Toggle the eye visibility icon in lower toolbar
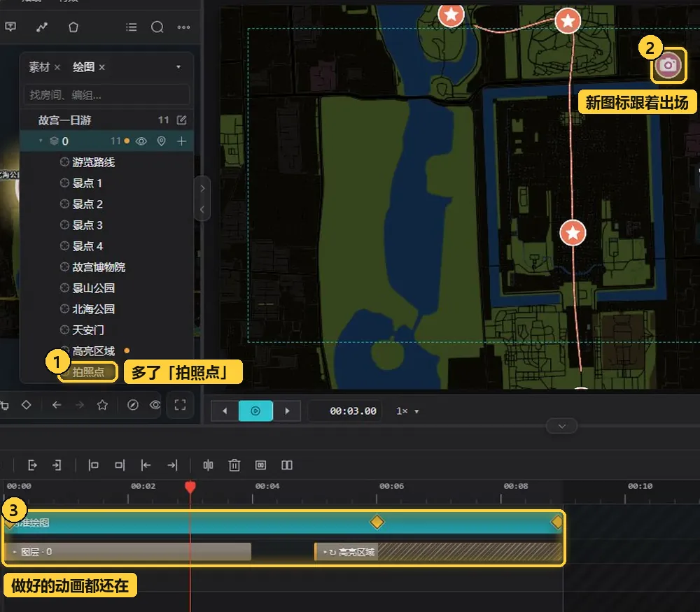Screen dimensions: 700x612 pos(155,405)
